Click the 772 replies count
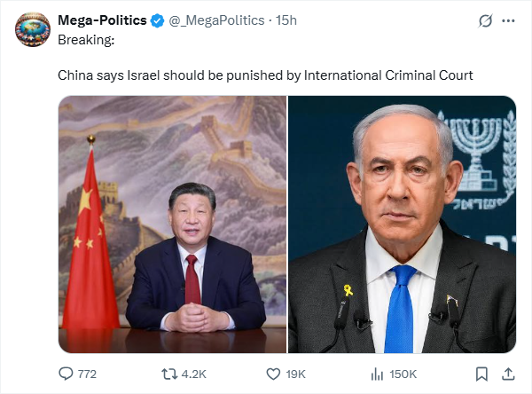Viewport: 532px width, 394px height. pyautogui.click(x=87, y=374)
